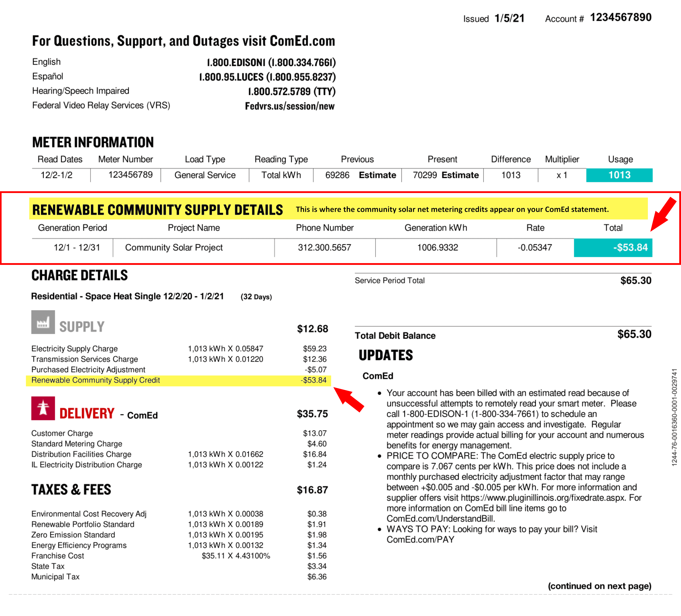The height and width of the screenshot is (616, 681).
Task: Click the General Service load type cell
Action: coord(205,175)
